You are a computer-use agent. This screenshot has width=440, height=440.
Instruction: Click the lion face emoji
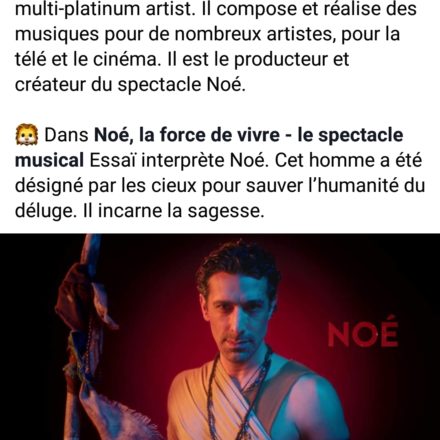coord(27,135)
